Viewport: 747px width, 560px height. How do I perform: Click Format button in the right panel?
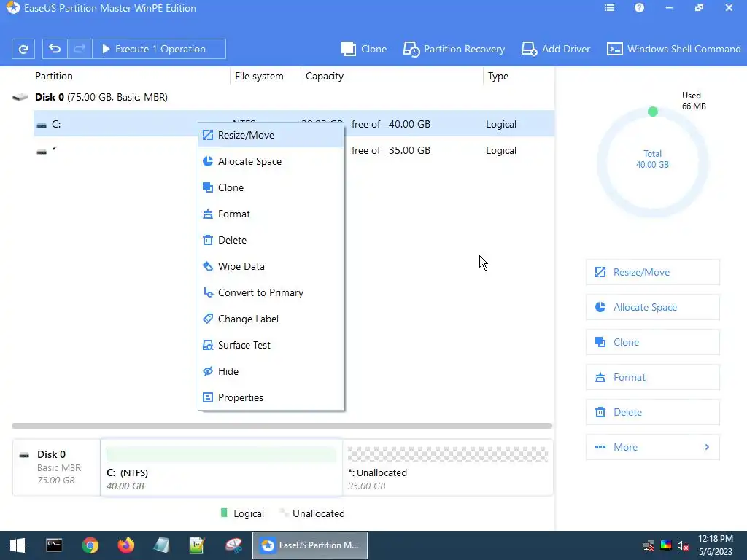coord(653,377)
